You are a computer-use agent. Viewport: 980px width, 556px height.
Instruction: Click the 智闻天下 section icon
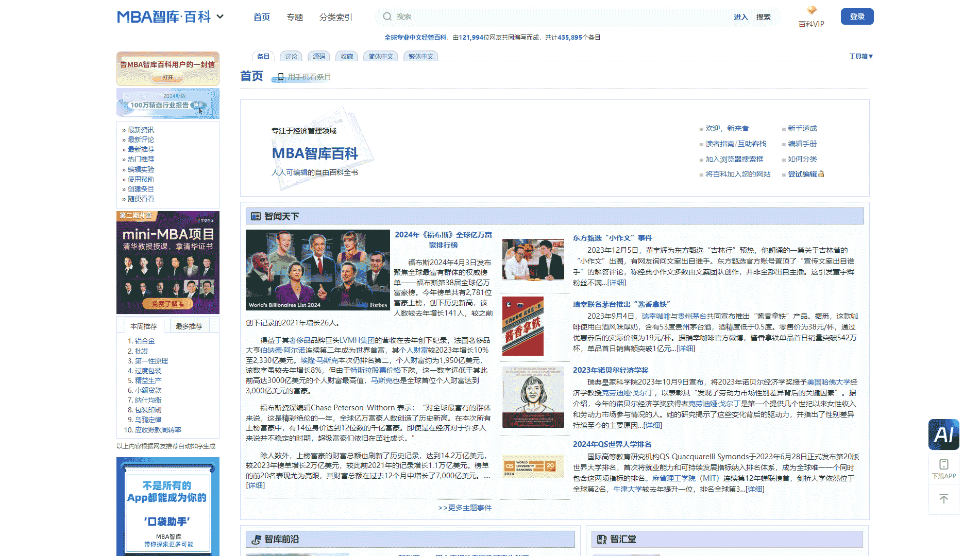pyautogui.click(x=256, y=216)
